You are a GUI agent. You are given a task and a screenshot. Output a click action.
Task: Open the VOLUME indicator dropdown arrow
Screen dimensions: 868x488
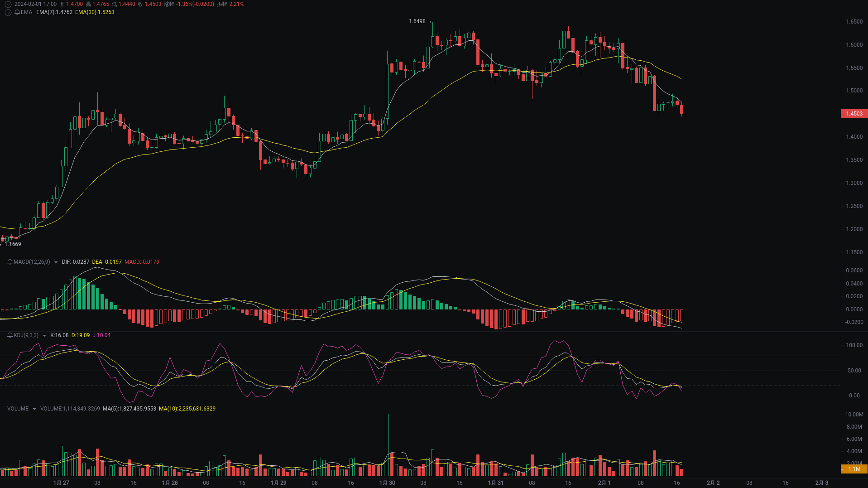(x=34, y=409)
